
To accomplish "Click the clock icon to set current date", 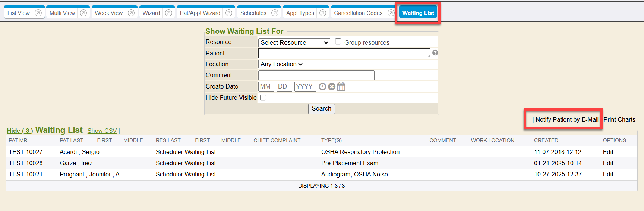I will pos(322,87).
